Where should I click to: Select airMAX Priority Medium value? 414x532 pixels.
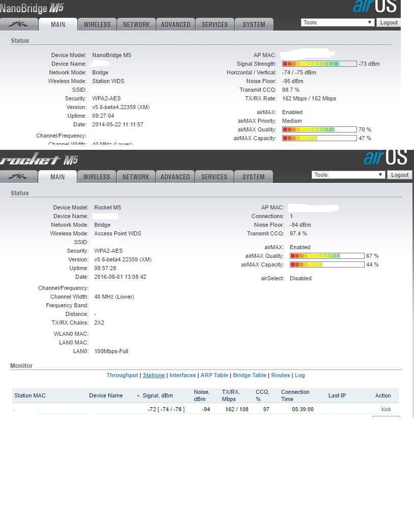(292, 121)
